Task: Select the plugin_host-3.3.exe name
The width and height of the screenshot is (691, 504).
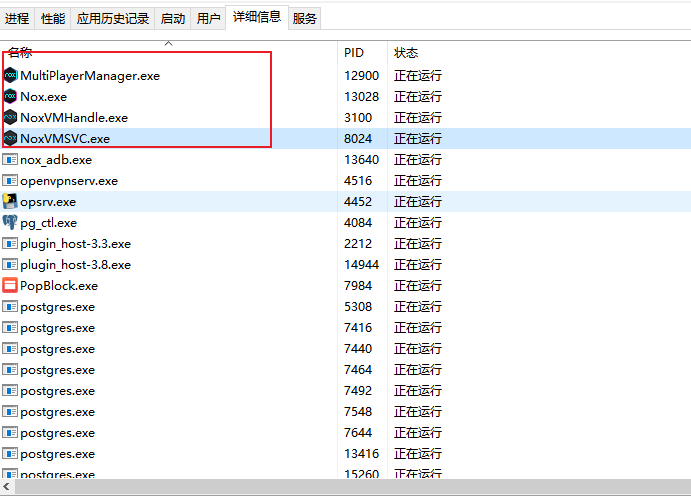Action: 75,244
